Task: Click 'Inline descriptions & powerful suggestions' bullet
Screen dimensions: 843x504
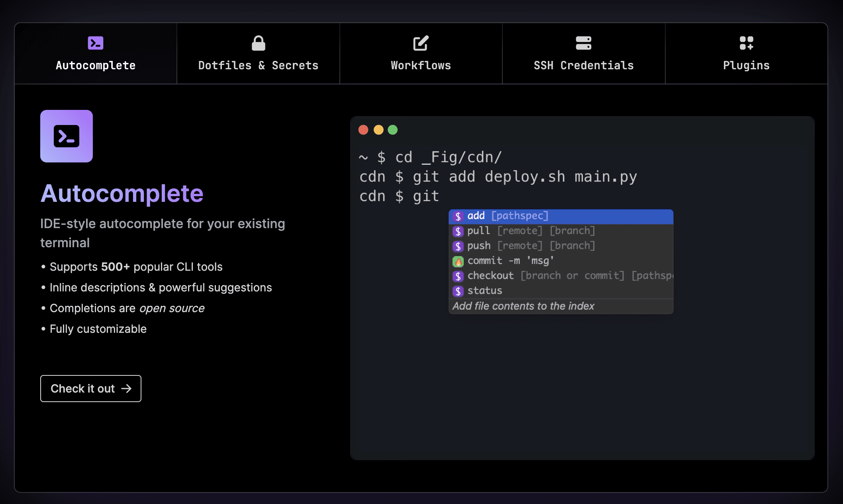Action: click(x=157, y=287)
